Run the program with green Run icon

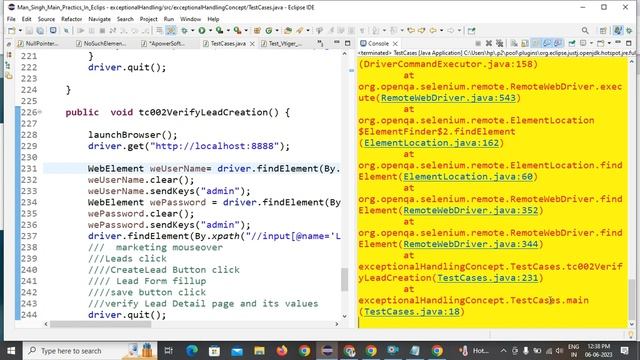[202, 31]
